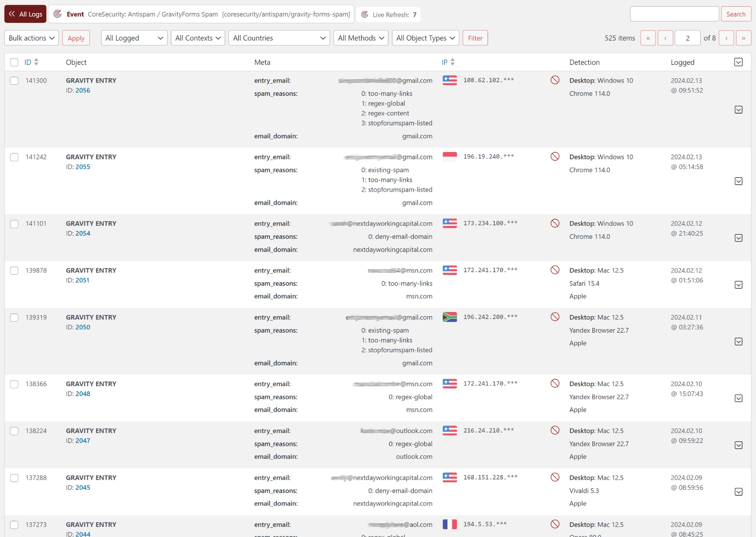Image resolution: width=756 pixels, height=537 pixels.
Task: Go to the previous page of logs
Action: 666,38
